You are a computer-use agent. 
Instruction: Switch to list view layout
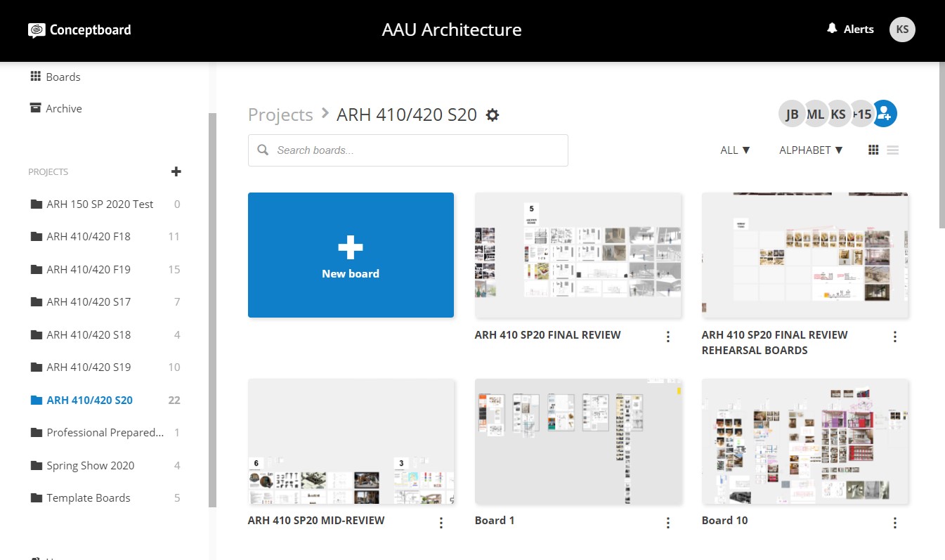tap(892, 150)
